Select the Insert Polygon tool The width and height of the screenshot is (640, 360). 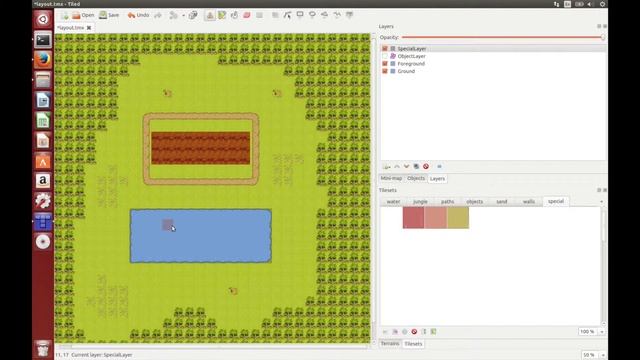pos(324,15)
